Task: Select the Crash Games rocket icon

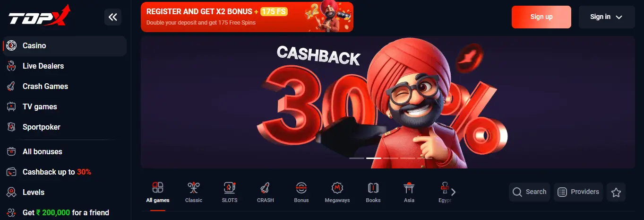Action: (x=12, y=87)
